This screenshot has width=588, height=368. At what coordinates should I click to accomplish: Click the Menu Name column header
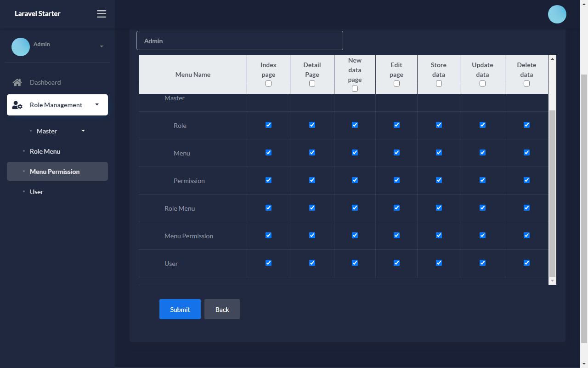193,75
